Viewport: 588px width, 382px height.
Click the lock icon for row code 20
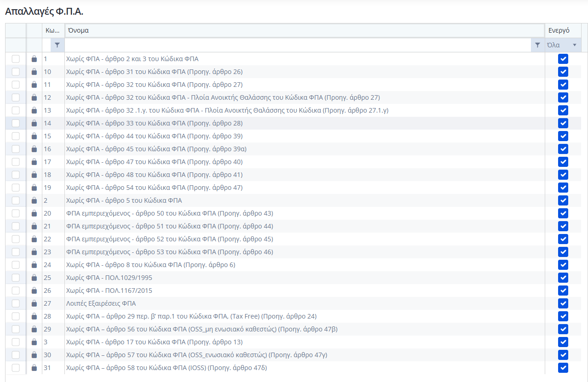[34, 213]
